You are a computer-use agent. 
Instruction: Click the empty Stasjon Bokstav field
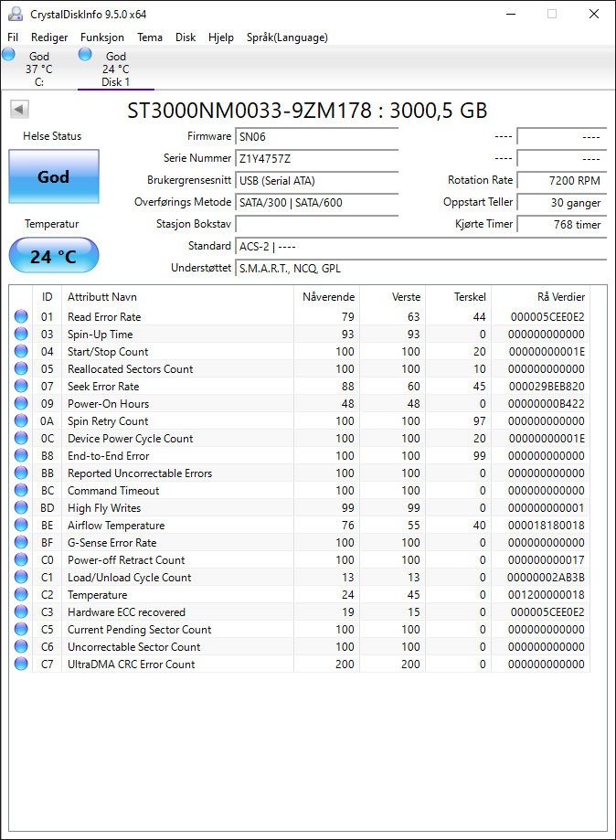[316, 225]
